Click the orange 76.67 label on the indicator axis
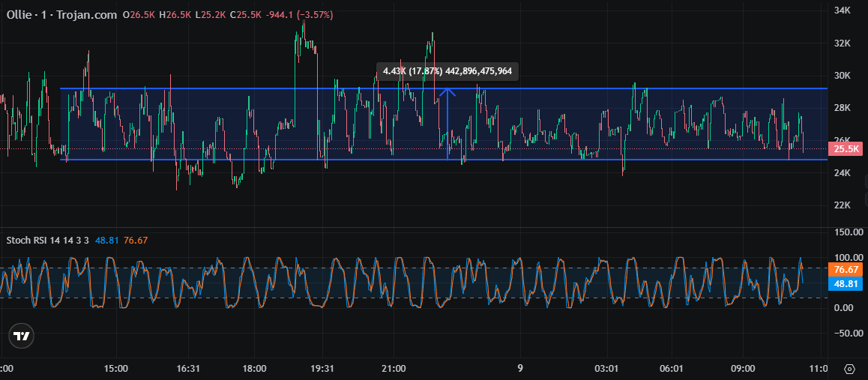 846,270
